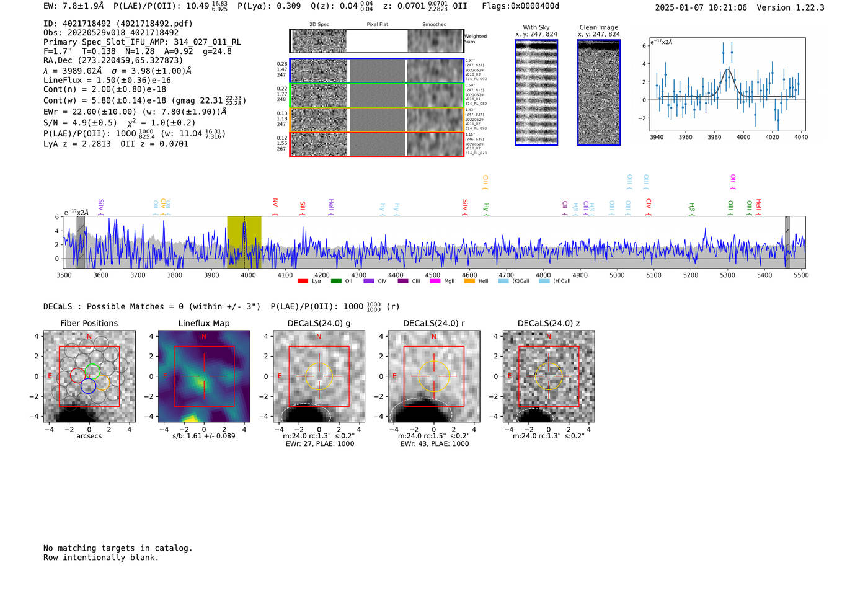868x591 pixels.
Task: Click the timestamp 2025-01-07 10:21:06
Action: point(701,7)
